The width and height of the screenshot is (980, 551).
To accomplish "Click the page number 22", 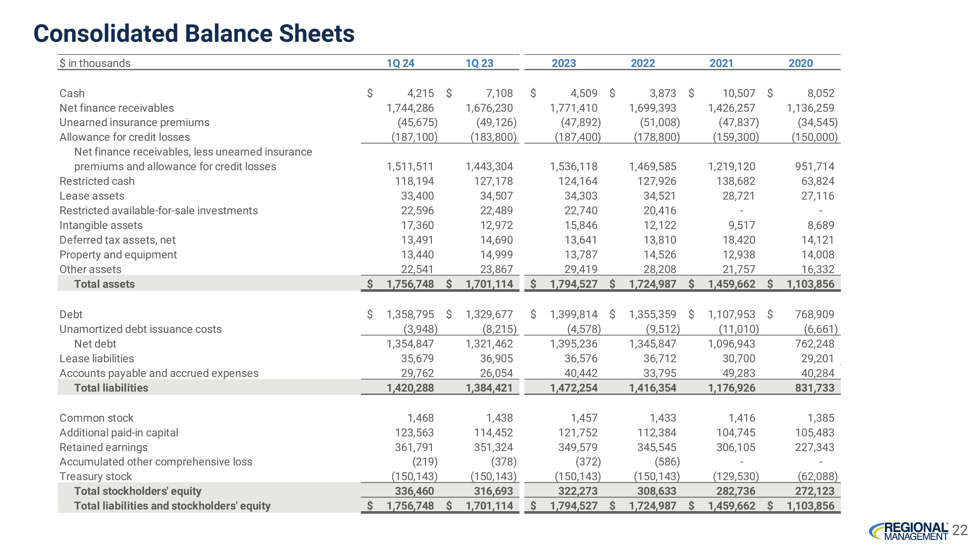I will tap(960, 530).
